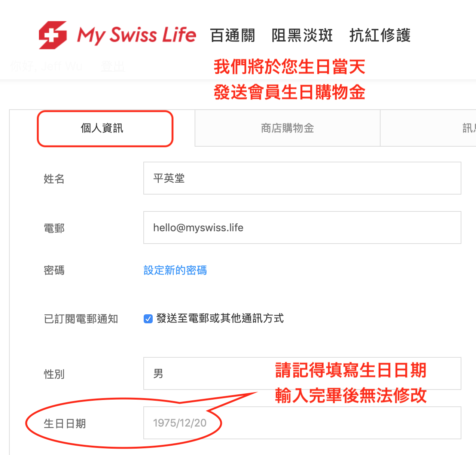Open the 百通關 menu item
Image resolution: width=476 pixels, height=455 pixels.
coord(232,36)
